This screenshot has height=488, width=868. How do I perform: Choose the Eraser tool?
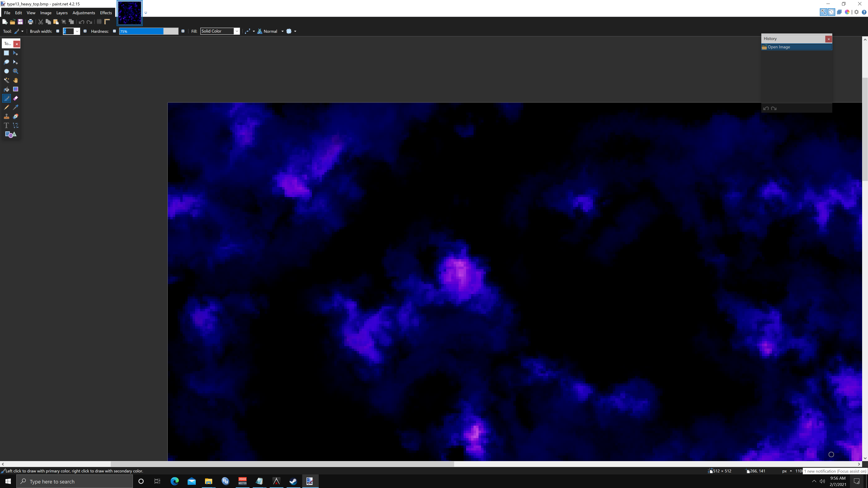pos(16,98)
